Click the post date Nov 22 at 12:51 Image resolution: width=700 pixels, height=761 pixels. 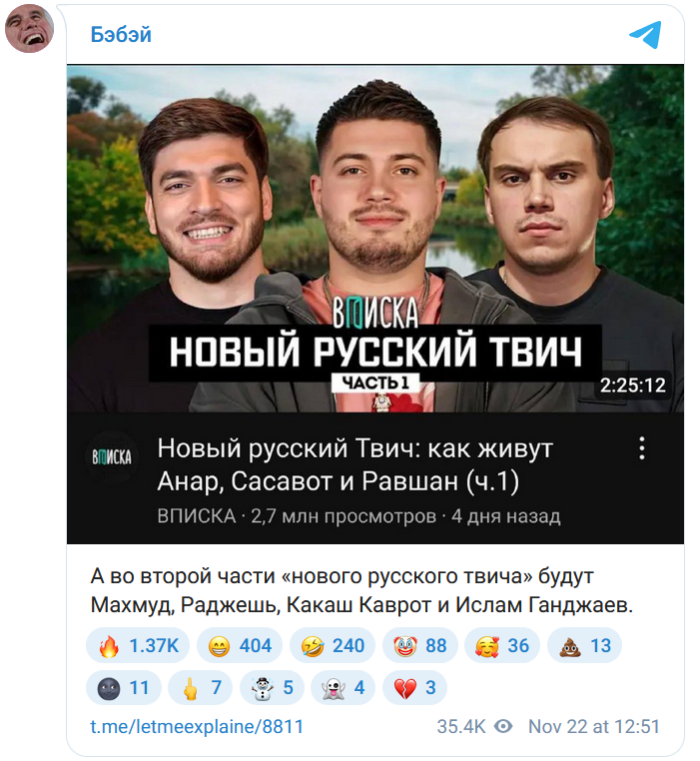pos(594,726)
